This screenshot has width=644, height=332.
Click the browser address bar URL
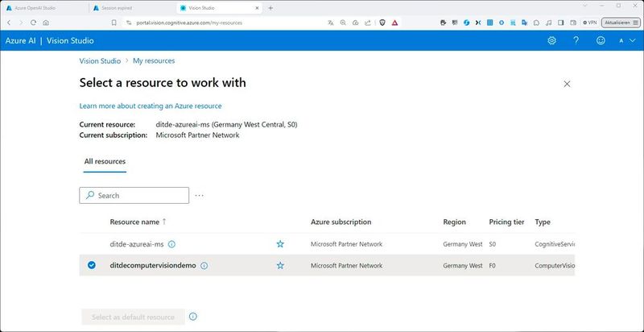click(189, 23)
